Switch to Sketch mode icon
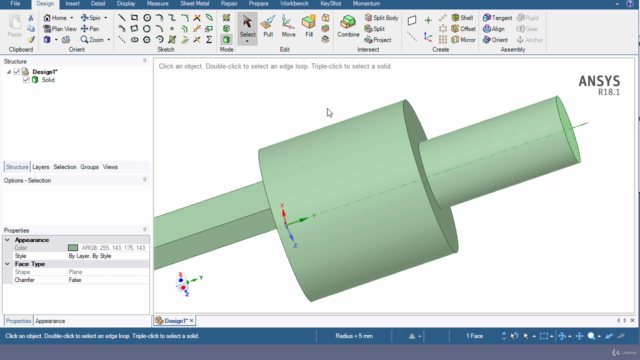Screen dimensions: 640x360 (x=226, y=18)
